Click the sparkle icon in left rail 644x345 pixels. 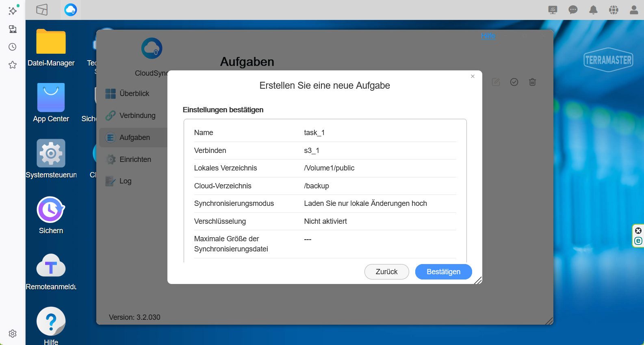13,11
